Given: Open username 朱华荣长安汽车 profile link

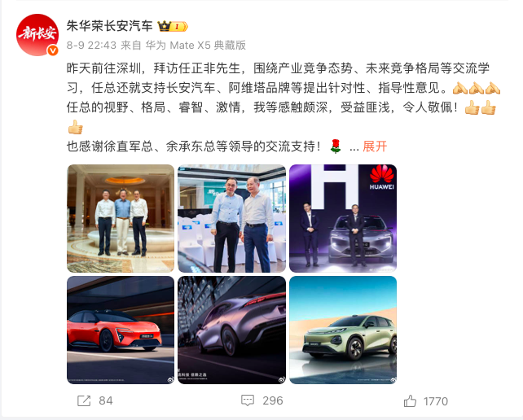Looking at the screenshot, I should [109, 26].
